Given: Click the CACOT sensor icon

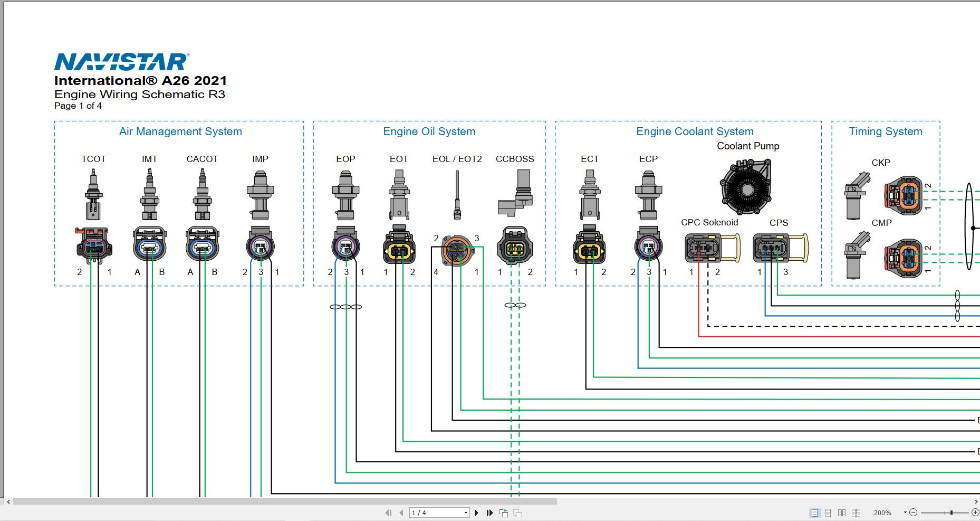Looking at the screenshot, I should coord(203,194).
